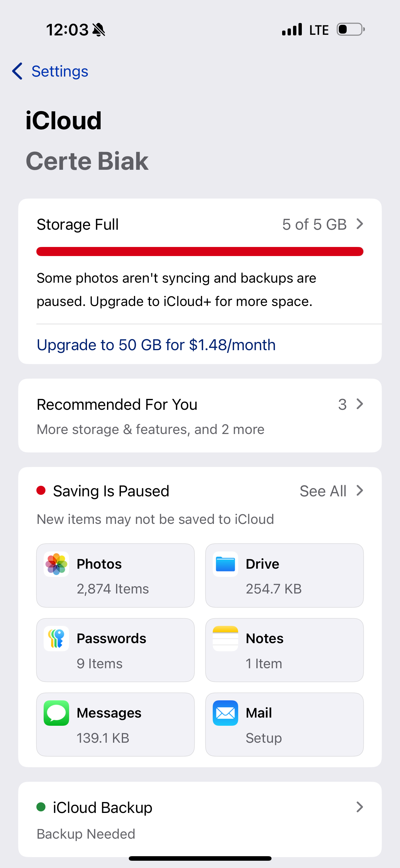This screenshot has height=868, width=400.
Task: Tap the Saving Is Paused heading
Action: 111,491
